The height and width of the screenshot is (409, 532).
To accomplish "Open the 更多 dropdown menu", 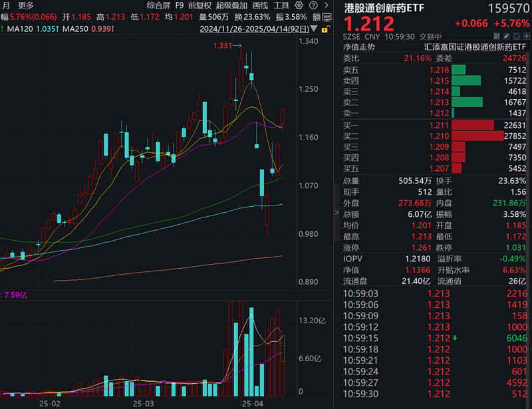I will pos(25,5).
